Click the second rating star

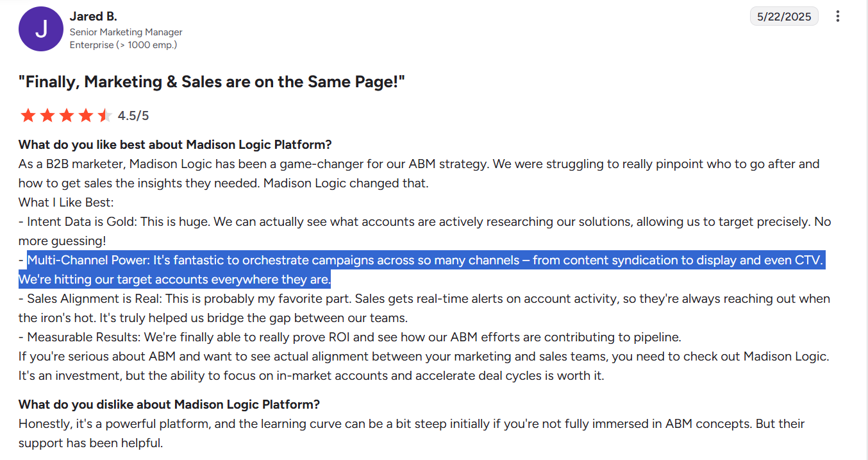pos(47,115)
